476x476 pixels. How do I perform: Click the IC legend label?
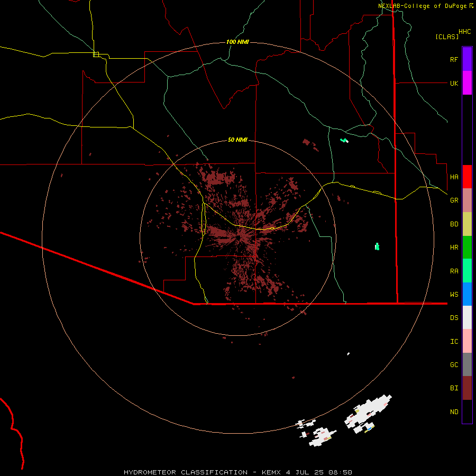tap(454, 342)
